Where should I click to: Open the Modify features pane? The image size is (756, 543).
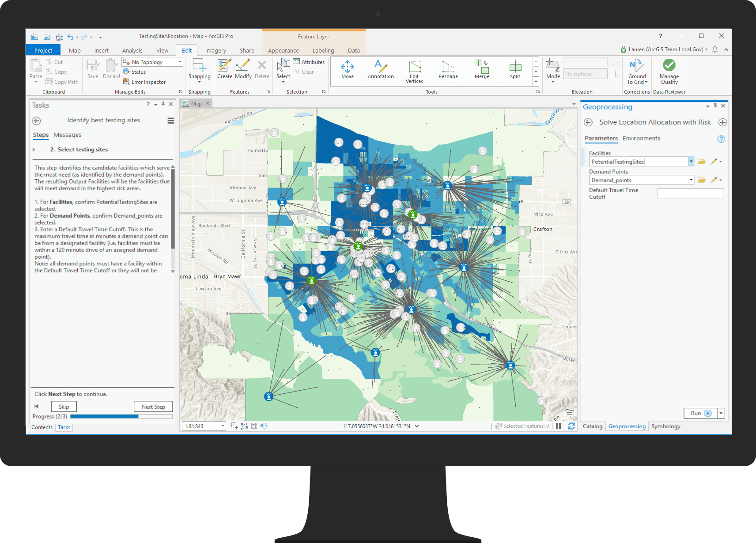pos(243,69)
